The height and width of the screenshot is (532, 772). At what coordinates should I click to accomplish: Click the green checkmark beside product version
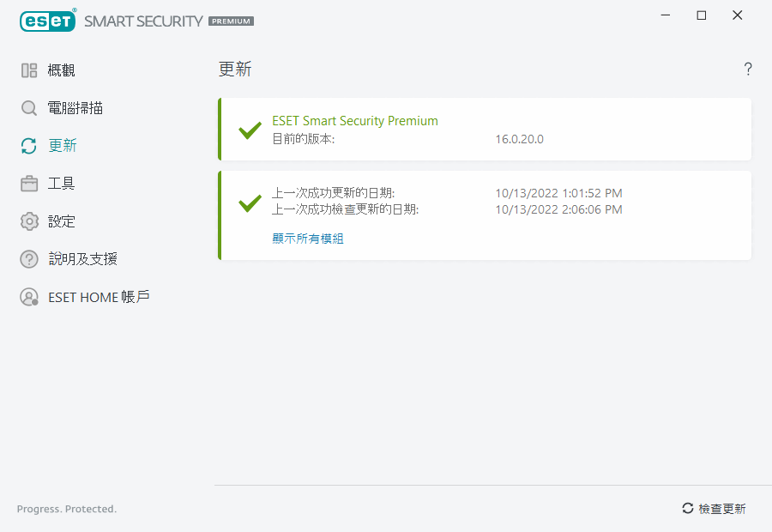[x=250, y=130]
